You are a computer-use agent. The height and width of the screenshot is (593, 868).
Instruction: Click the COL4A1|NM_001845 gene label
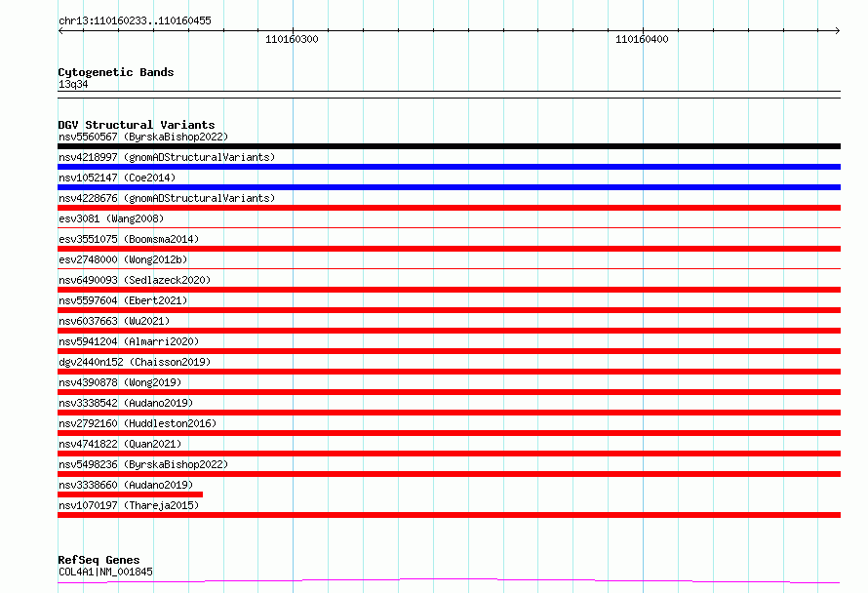(105, 572)
